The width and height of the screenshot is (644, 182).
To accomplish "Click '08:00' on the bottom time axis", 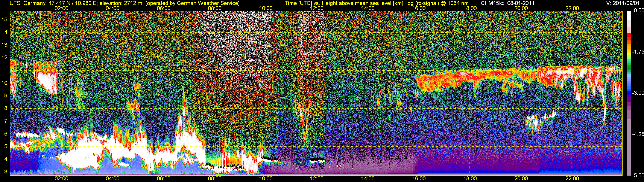I will [215, 179].
